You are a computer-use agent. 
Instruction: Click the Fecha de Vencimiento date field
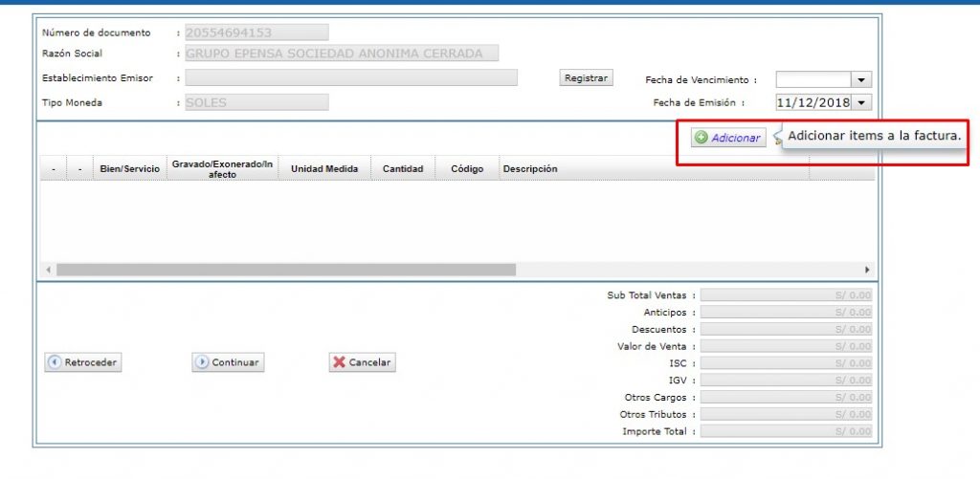[813, 80]
